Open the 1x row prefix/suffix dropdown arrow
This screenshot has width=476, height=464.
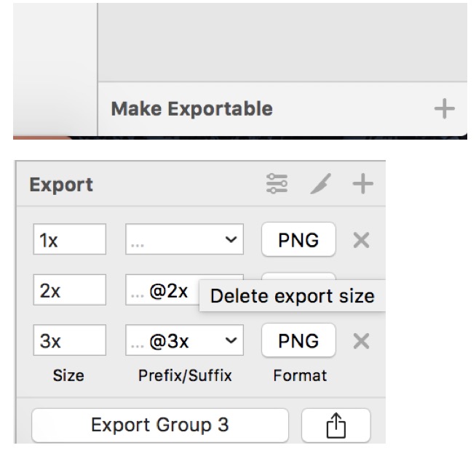click(229, 241)
